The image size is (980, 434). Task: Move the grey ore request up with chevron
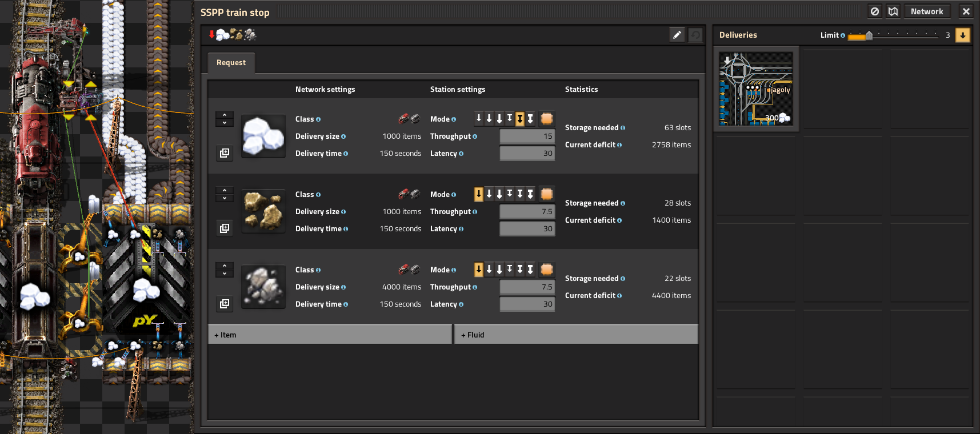click(225, 266)
